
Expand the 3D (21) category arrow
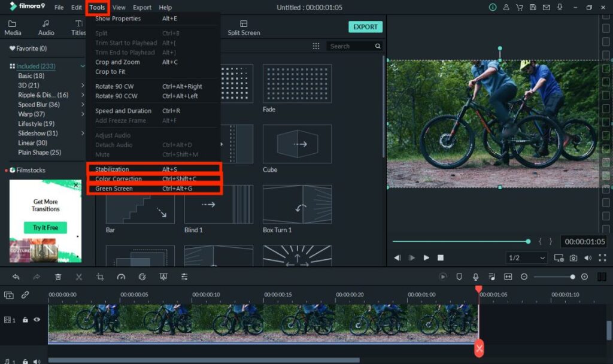click(x=83, y=85)
